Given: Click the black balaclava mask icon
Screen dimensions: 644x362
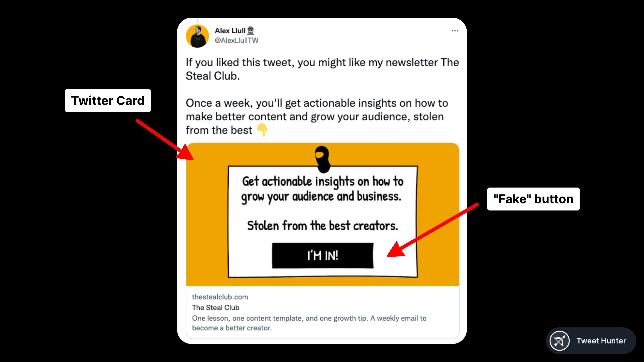Looking at the screenshot, I should pyautogui.click(x=323, y=159).
